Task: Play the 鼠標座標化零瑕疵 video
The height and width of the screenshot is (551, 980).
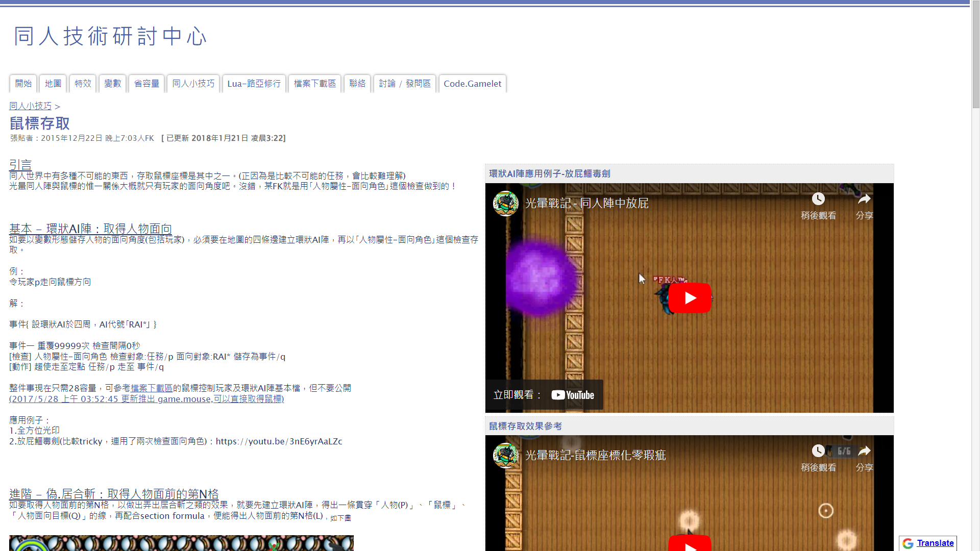Action: [690, 544]
